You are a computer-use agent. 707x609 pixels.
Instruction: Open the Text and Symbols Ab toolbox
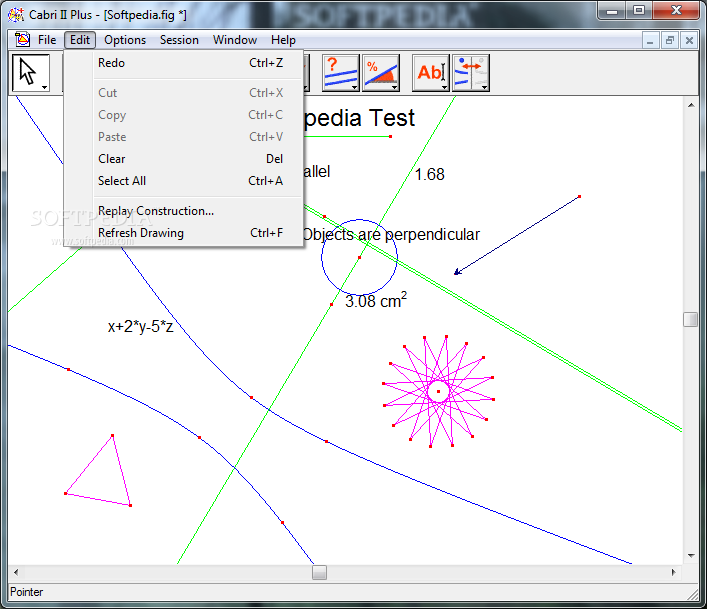(431, 73)
